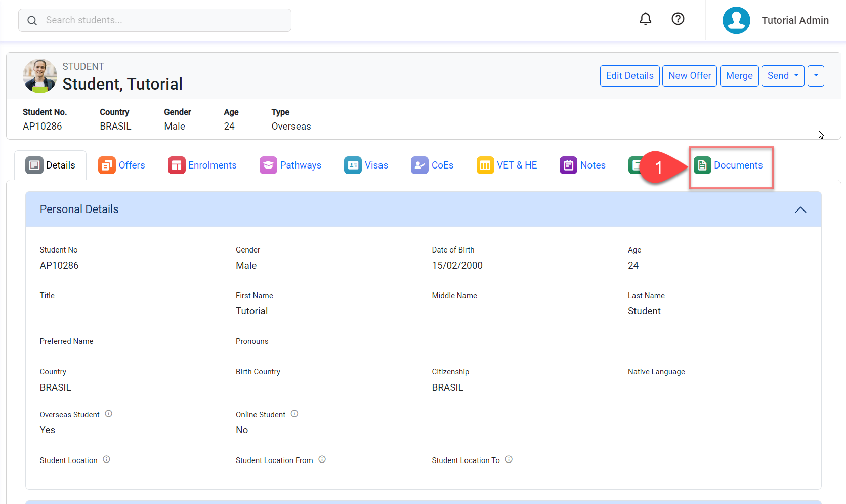Go to the Enrolments tab
This screenshot has width=846, height=504.
(x=202, y=165)
